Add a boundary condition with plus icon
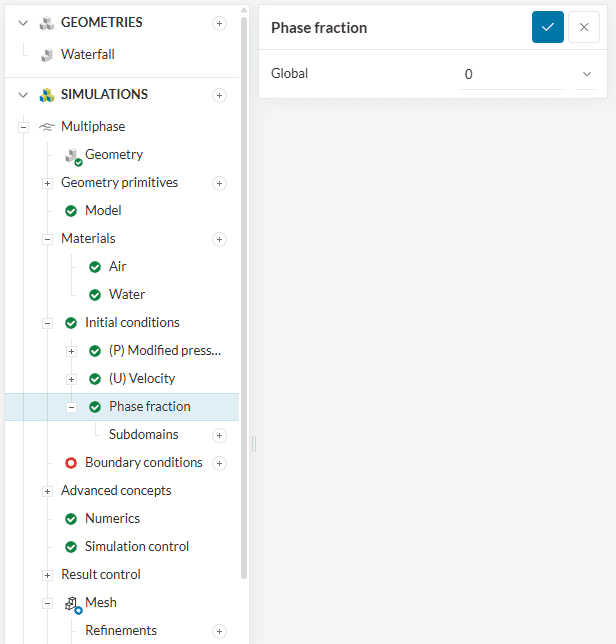This screenshot has width=616, height=644. coord(220,463)
